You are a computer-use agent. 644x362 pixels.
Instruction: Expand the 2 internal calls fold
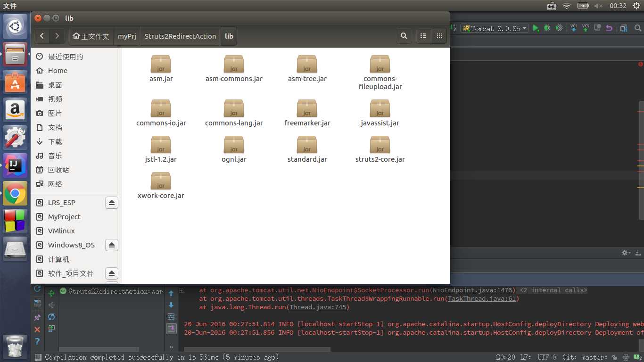(553, 290)
